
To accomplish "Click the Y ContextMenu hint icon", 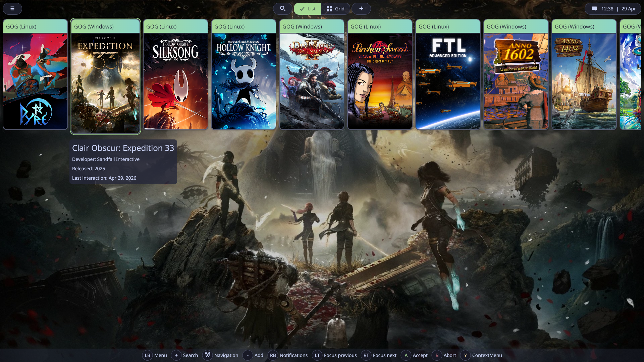I will tap(466, 355).
